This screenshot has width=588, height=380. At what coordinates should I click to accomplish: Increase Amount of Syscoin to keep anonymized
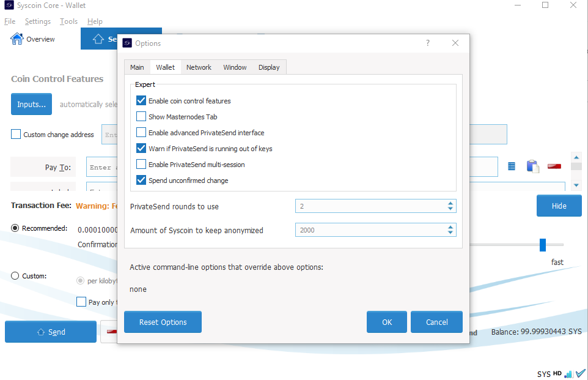[x=450, y=227]
